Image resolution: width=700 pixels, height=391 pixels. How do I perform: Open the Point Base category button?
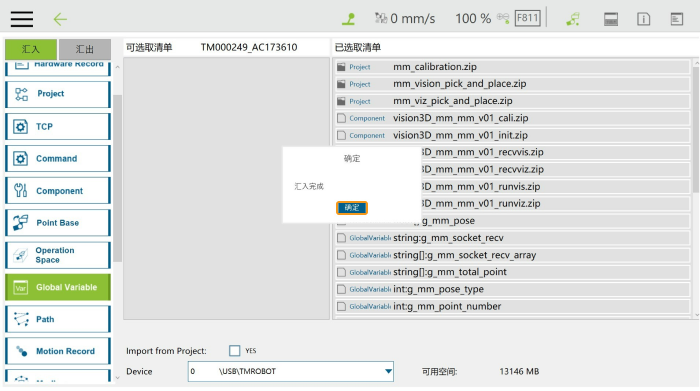(58, 223)
